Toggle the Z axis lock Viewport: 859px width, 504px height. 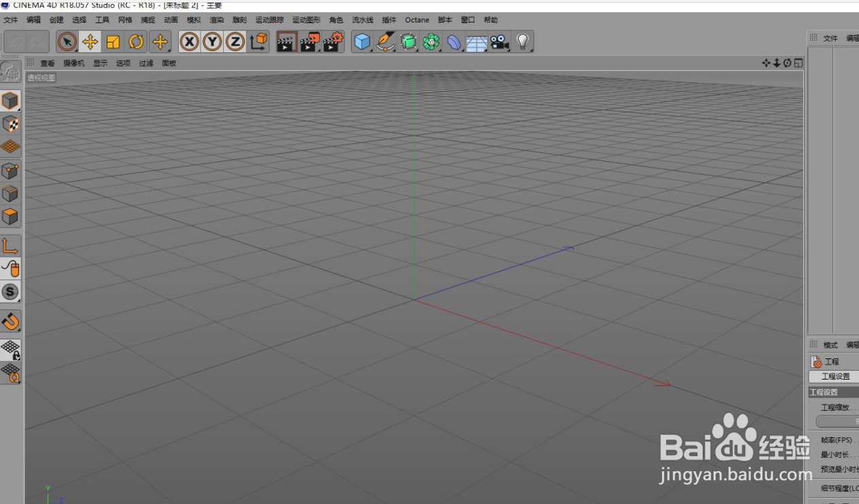(235, 42)
